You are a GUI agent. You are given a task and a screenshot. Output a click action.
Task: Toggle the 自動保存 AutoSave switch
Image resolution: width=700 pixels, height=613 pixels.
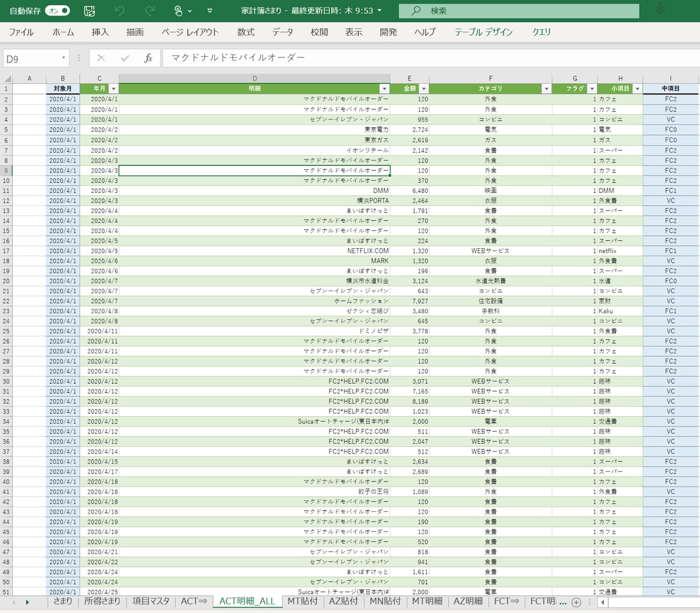coord(57,10)
